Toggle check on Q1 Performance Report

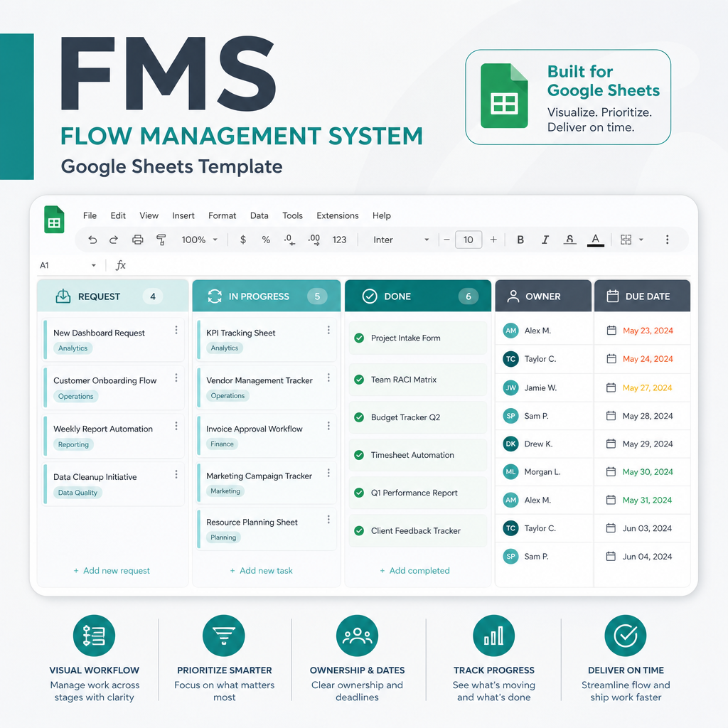click(359, 493)
